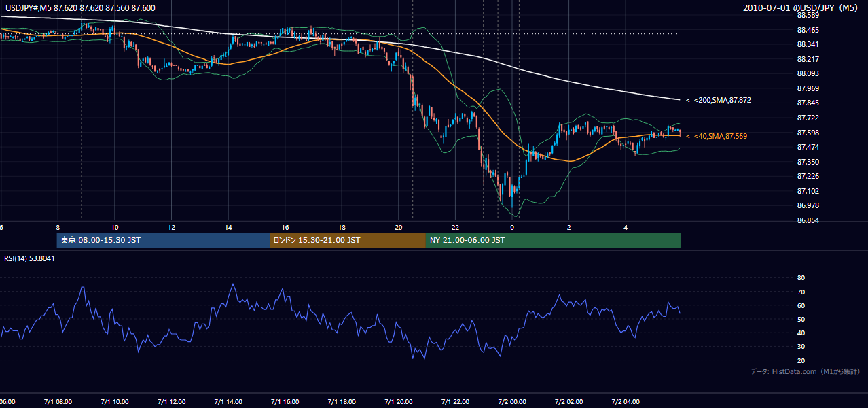Click hour label 18 under price chart
This screenshot has height=408, width=868.
pyautogui.click(x=342, y=228)
